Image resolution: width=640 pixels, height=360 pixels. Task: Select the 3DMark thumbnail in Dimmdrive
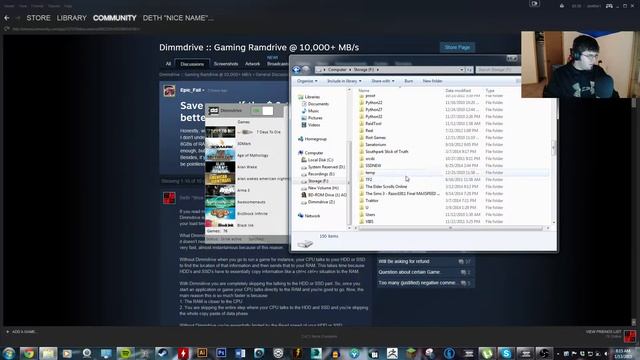pyautogui.click(x=220, y=143)
